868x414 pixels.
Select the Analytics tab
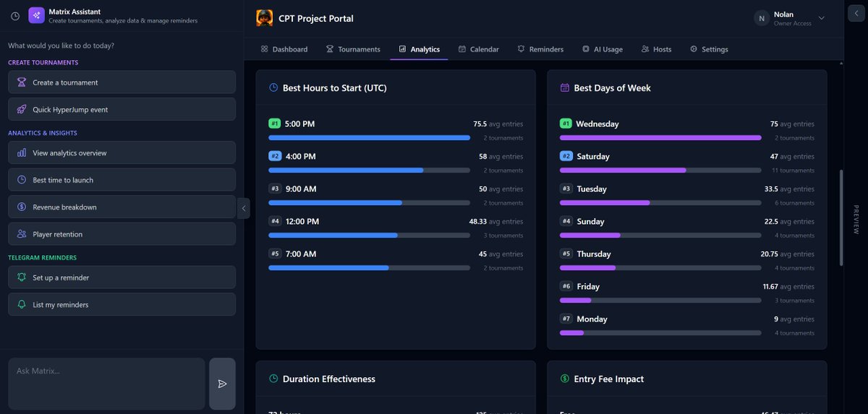point(420,49)
